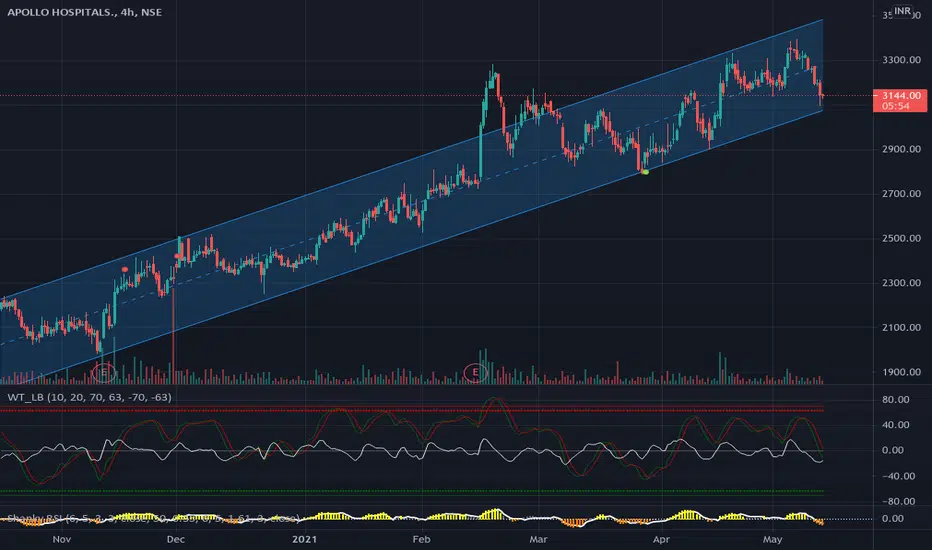Open the earnings 'E' marker near February

[475, 373]
